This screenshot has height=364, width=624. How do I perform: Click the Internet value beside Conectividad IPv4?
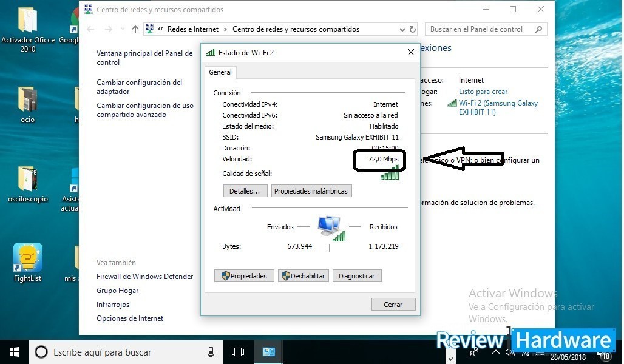pos(385,104)
